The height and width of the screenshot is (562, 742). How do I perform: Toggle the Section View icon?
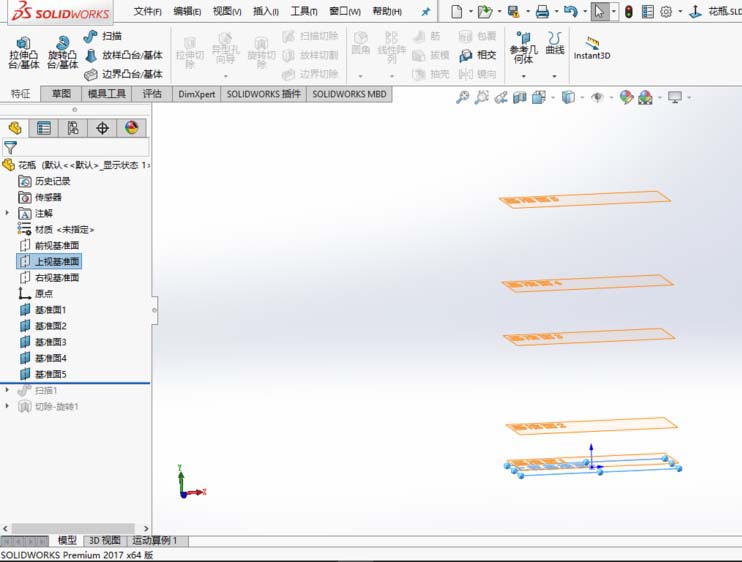[520, 97]
